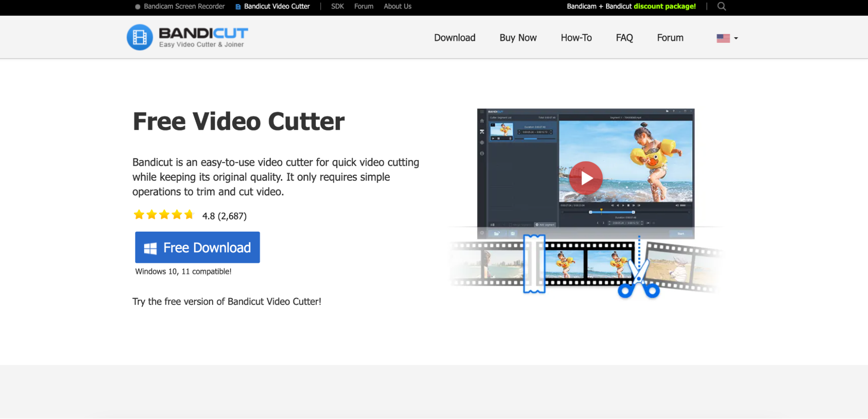Open Forum link in top black bar
The height and width of the screenshot is (419, 868).
pyautogui.click(x=363, y=7)
